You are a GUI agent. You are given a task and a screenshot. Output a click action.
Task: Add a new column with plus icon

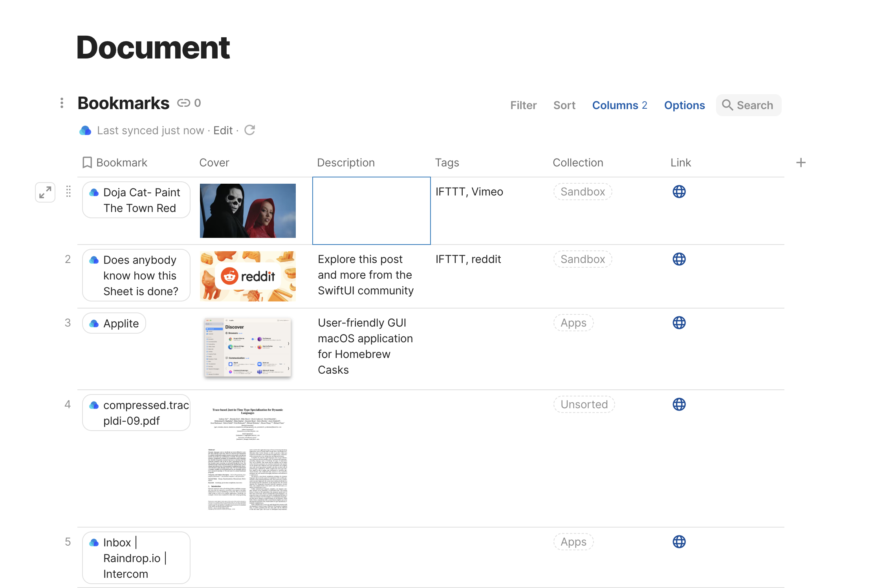click(801, 163)
